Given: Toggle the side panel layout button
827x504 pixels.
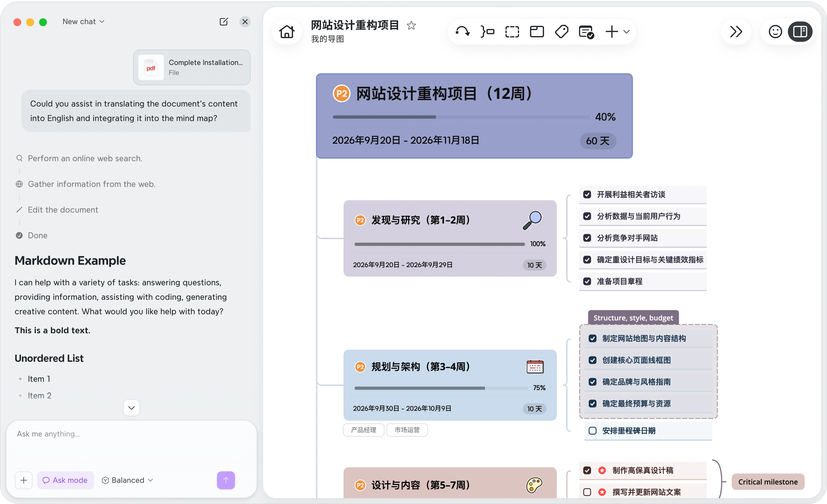Looking at the screenshot, I should 800,31.
